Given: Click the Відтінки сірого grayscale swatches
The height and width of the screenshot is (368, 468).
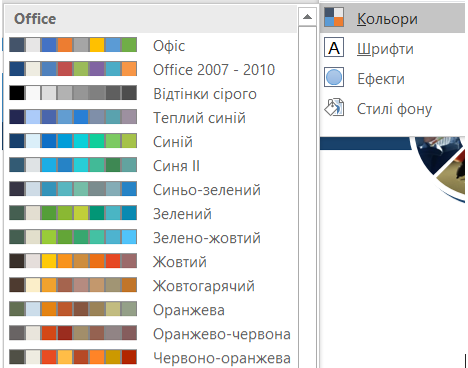Looking at the screenshot, I should (x=73, y=93).
